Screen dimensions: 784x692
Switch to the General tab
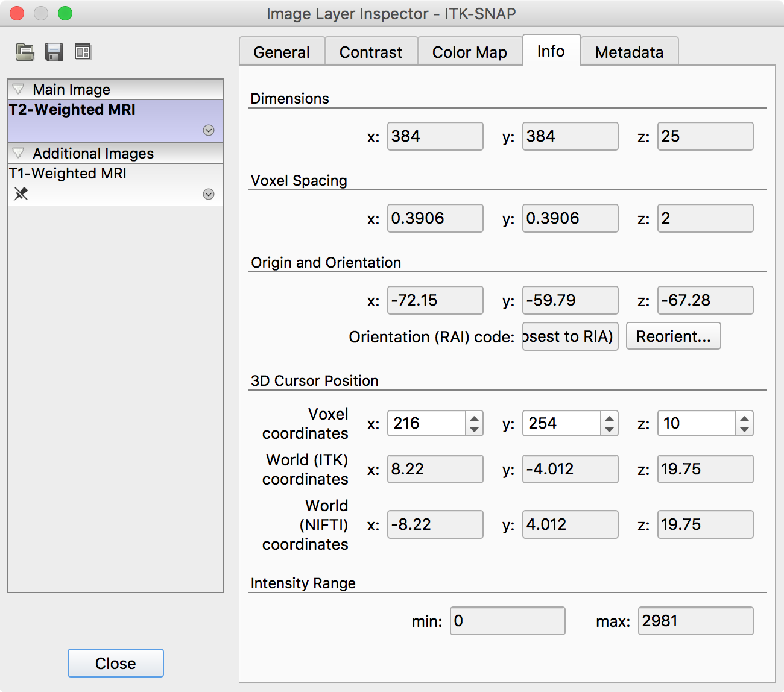pyautogui.click(x=282, y=52)
